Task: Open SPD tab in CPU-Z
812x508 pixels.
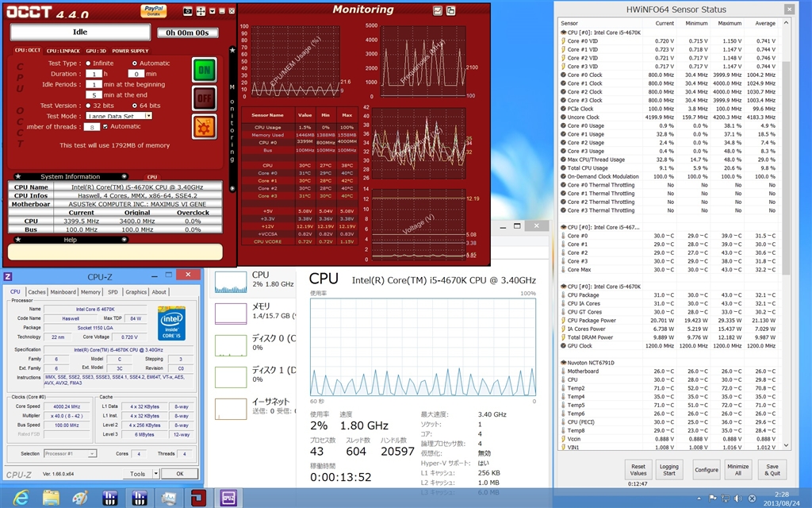Action: coord(113,292)
